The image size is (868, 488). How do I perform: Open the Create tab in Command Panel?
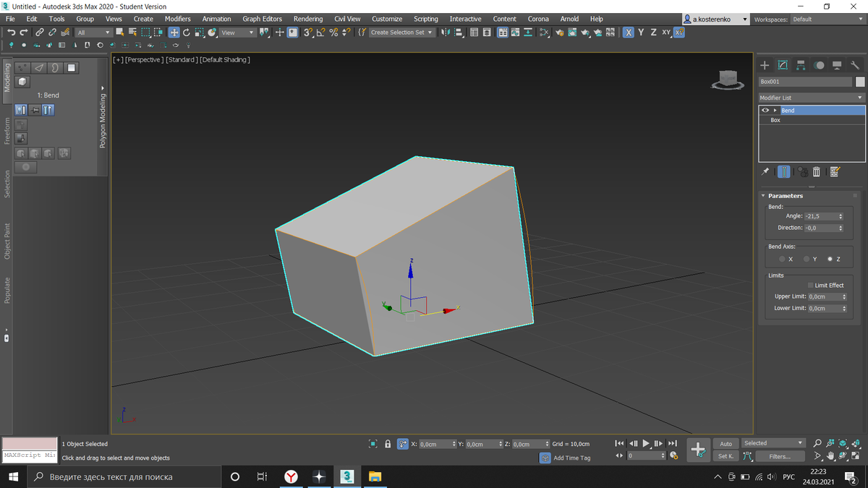(765, 65)
